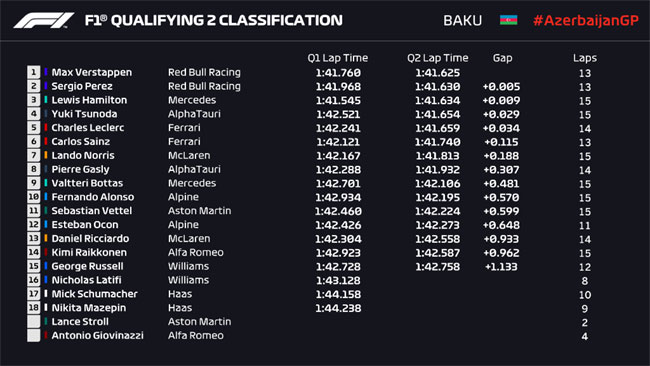650x366 pixels.
Task: Click the empty position box beside Antonio Giovinazzi
Action: tap(34, 335)
